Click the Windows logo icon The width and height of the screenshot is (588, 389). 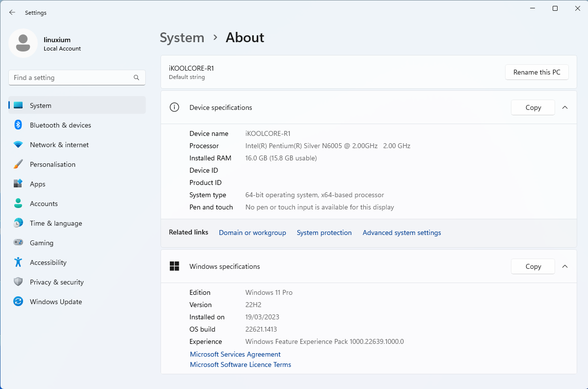click(174, 266)
